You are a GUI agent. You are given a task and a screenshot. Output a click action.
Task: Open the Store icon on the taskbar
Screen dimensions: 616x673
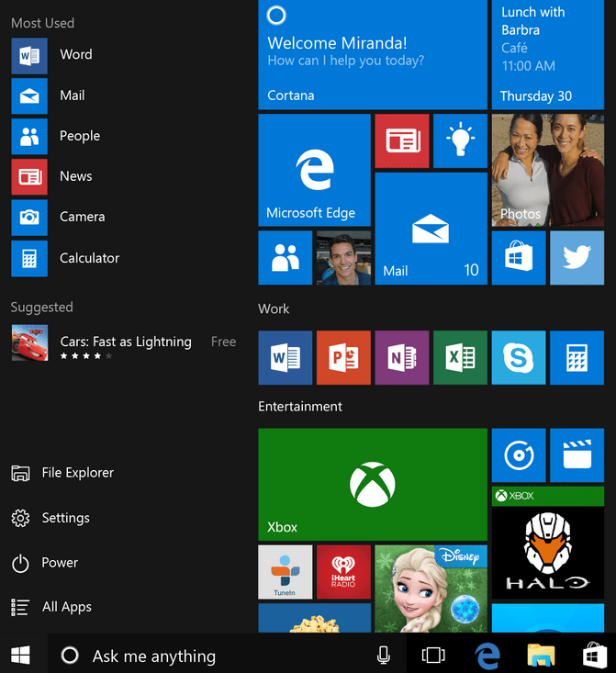coord(595,656)
